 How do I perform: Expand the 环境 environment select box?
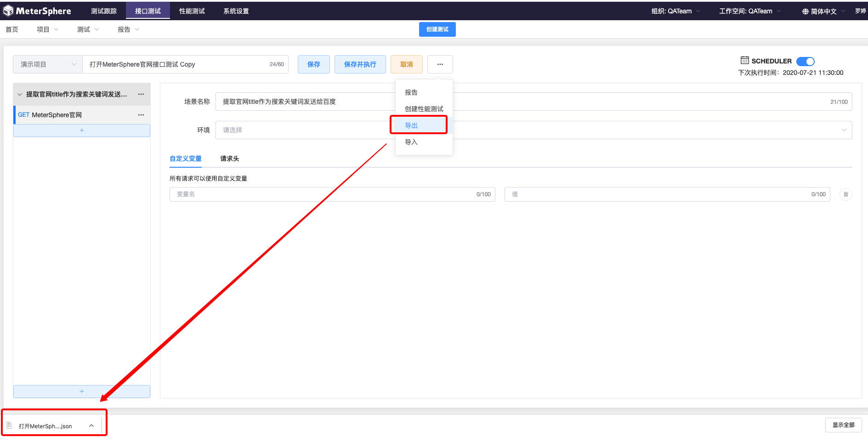pyautogui.click(x=533, y=130)
